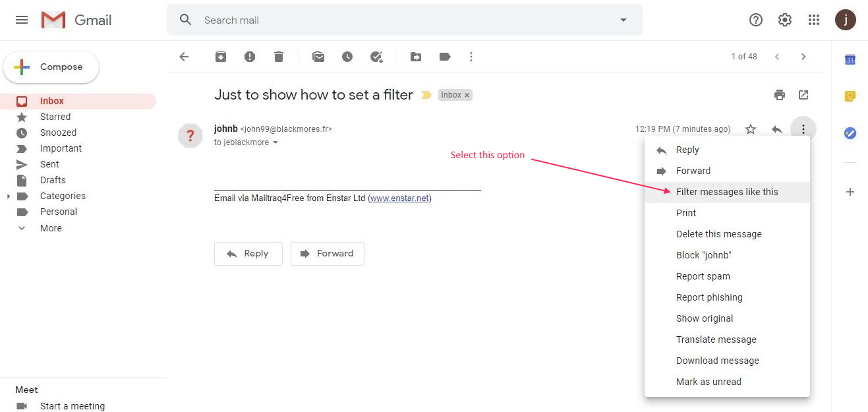Image resolution: width=868 pixels, height=412 pixels.
Task: Open the main menu hamburger icon
Action: (22, 20)
